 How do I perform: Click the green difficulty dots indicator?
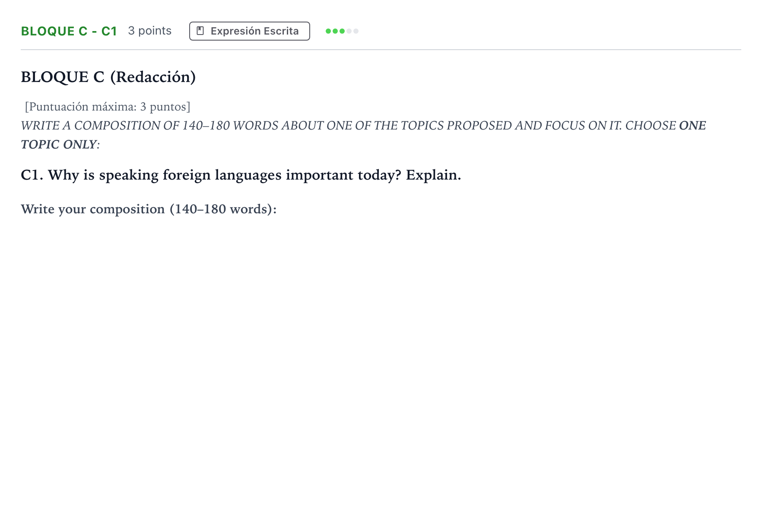(342, 31)
